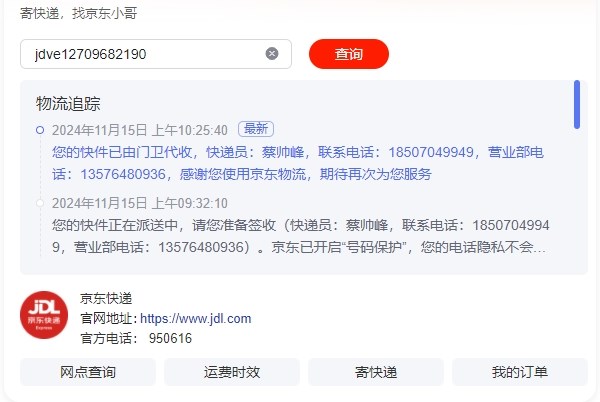600x402 pixels.
Task: Open 我的订单 page
Action: pos(520,372)
